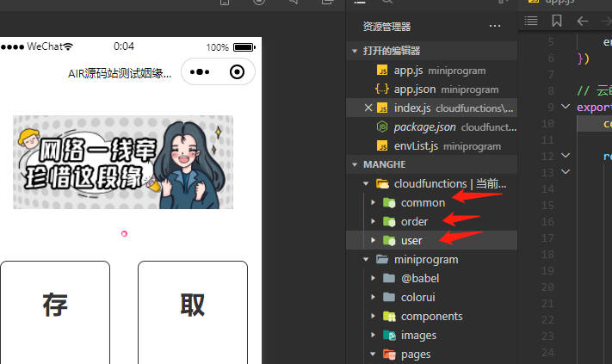Open package.json cloudfunctions in open editors
Image resolution: width=612 pixels, height=364 pixels.
(431, 126)
